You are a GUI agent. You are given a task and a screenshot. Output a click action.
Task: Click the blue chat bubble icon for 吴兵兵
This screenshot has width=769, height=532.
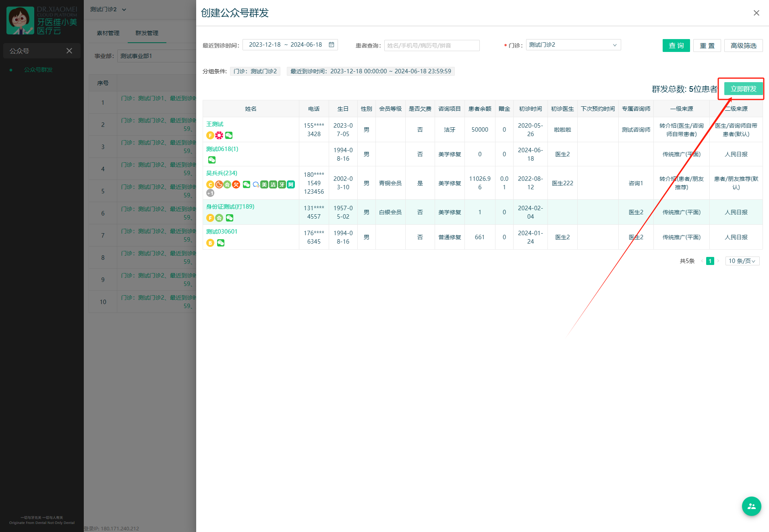tap(256, 184)
